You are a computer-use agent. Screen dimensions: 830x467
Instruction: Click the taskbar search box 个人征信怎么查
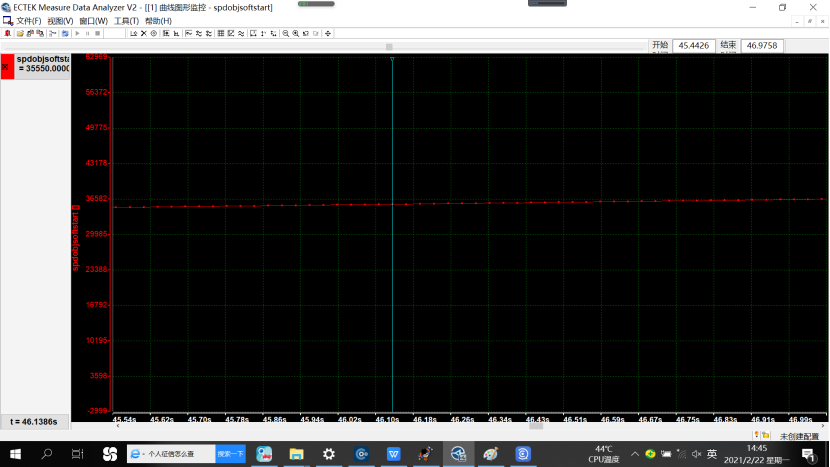click(x=171, y=454)
